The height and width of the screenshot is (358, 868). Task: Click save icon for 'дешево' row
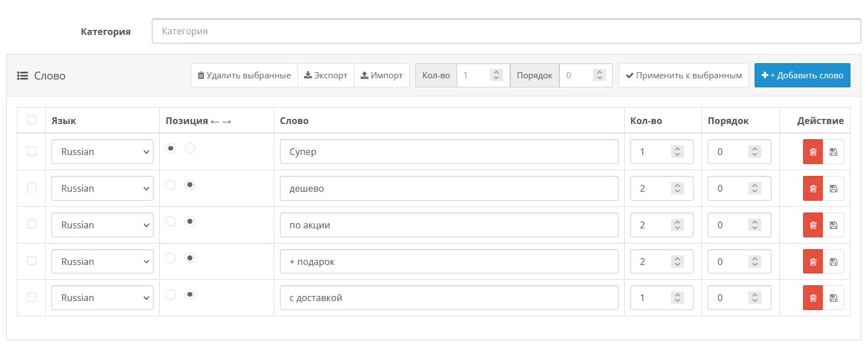834,188
